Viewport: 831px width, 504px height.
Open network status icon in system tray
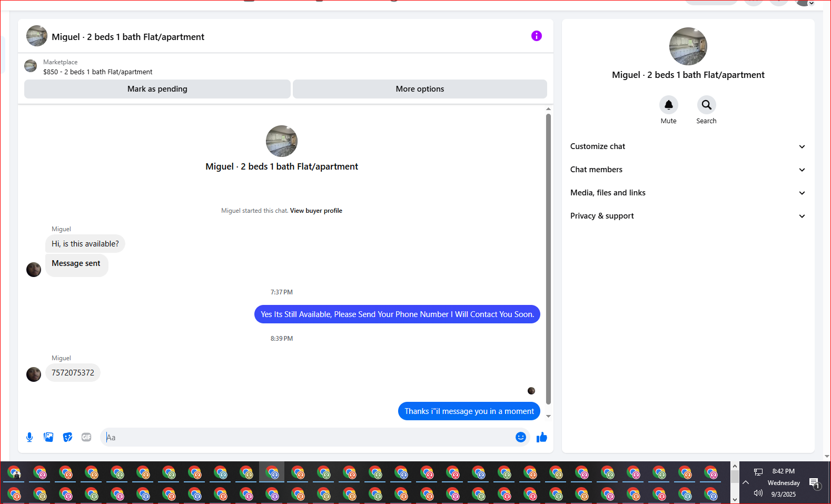tap(758, 472)
